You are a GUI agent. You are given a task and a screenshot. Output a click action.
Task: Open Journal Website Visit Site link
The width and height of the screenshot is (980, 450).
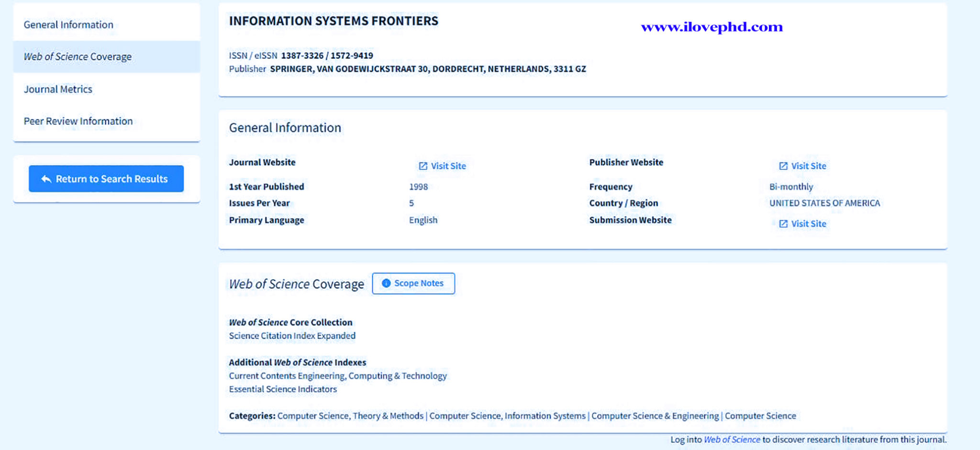[442, 166]
